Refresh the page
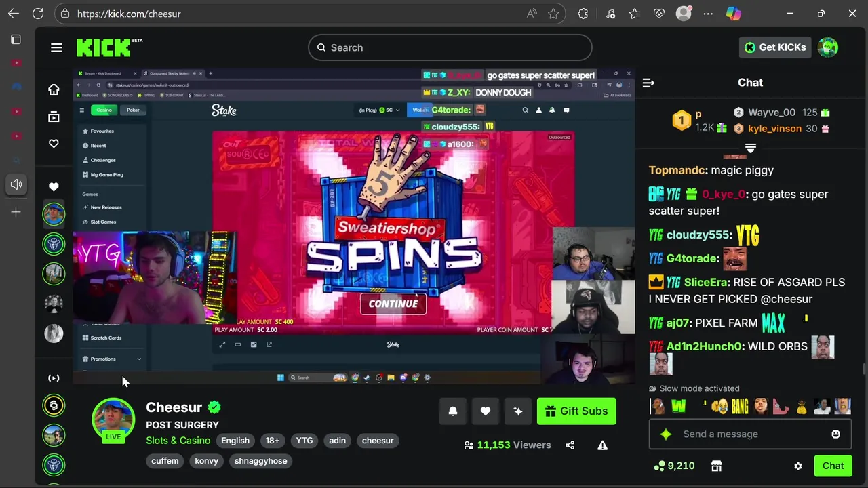The width and height of the screenshot is (868, 488). [38, 14]
